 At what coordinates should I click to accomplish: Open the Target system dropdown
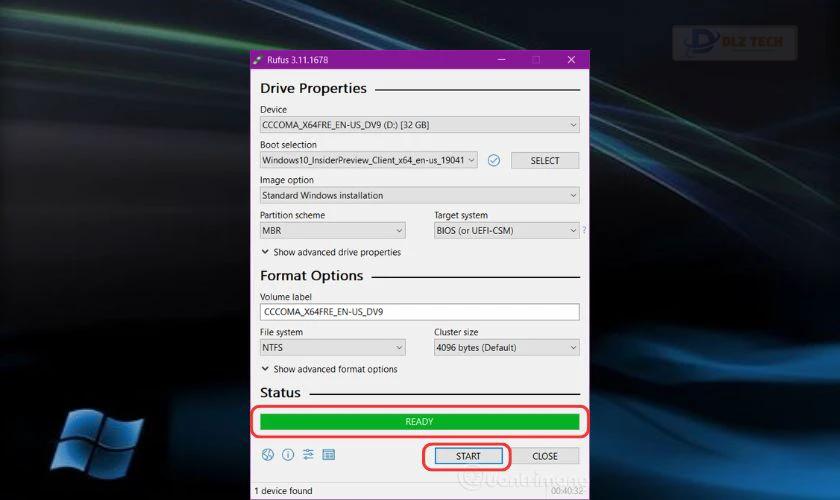(x=506, y=230)
